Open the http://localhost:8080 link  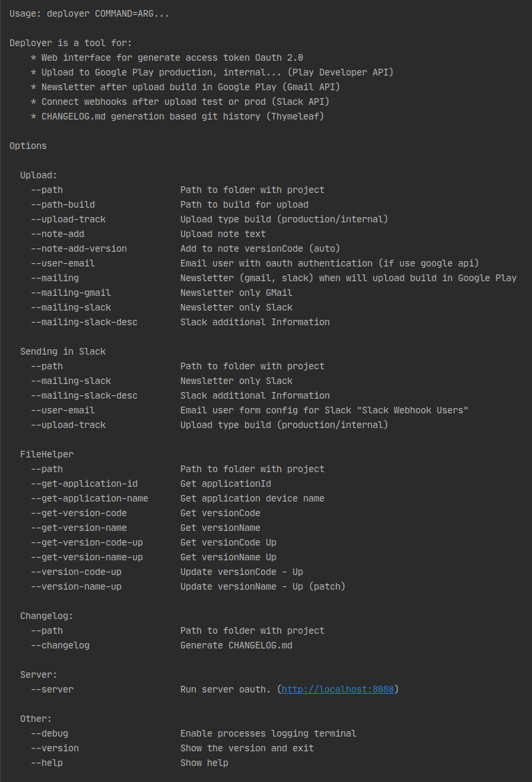[338, 689]
